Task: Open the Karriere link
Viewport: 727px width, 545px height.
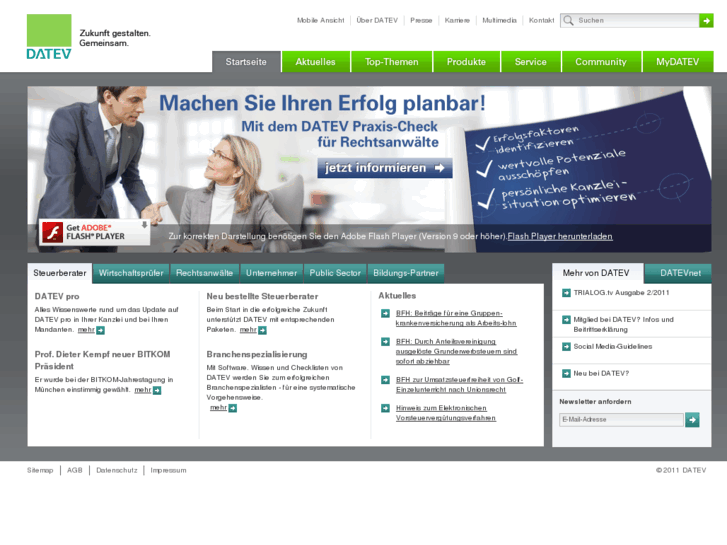Action: click(457, 20)
